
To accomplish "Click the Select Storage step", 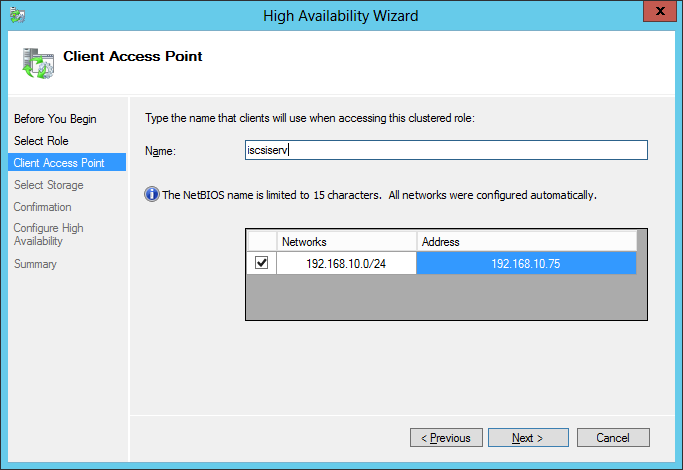I will [48, 185].
